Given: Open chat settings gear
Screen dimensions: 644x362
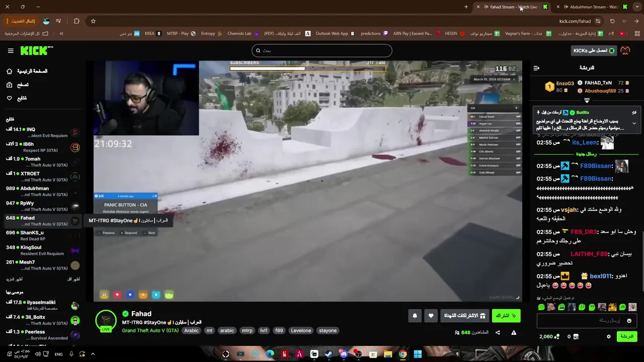Looking at the screenshot, I should pos(608,336).
